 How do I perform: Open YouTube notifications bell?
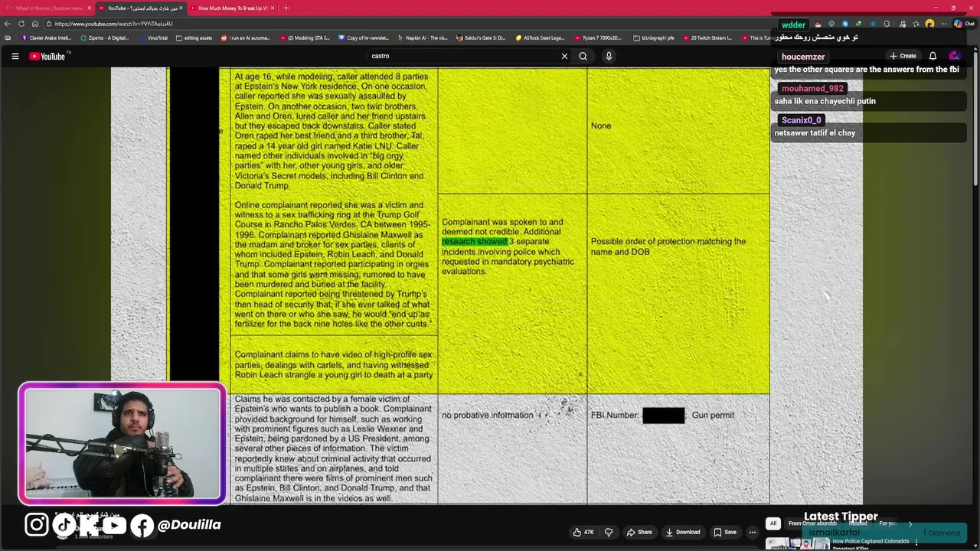point(933,56)
